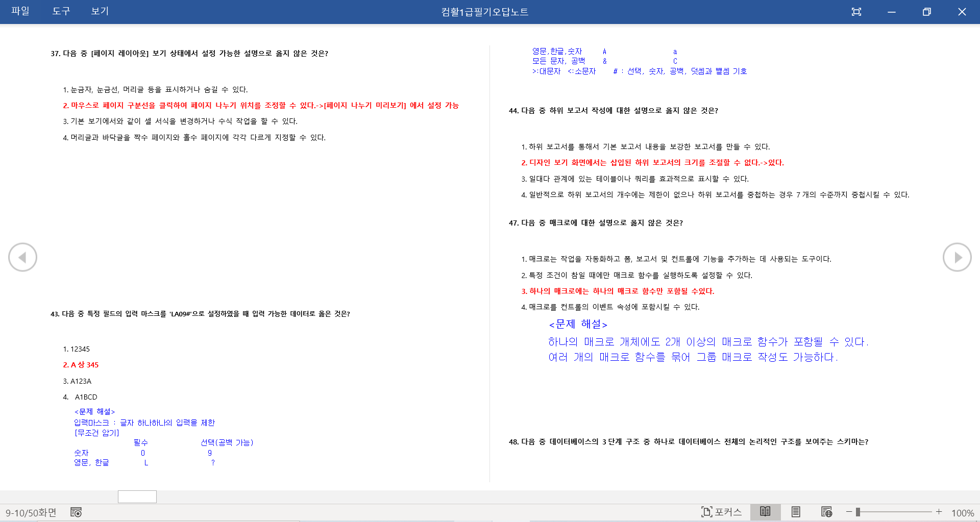This screenshot has width=980, height=522.
Task: Click option '3. 일대다 관계에 있는 테이블'
Action: click(635, 179)
